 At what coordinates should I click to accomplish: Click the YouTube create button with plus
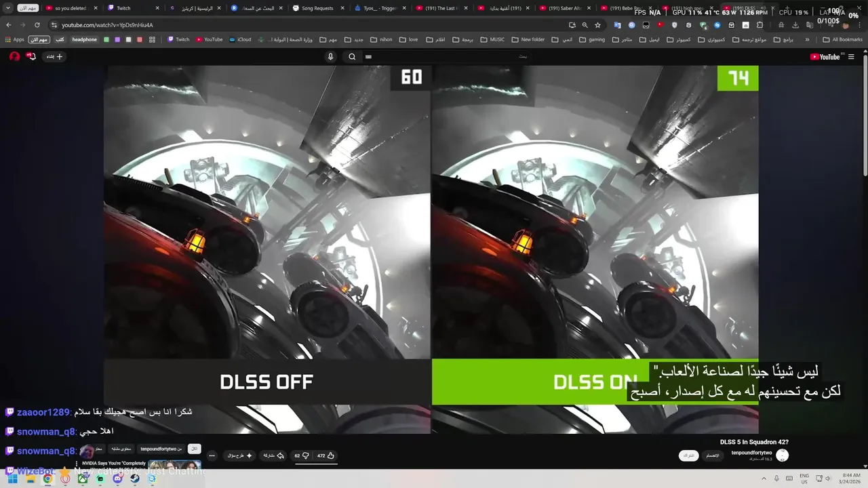pos(54,57)
